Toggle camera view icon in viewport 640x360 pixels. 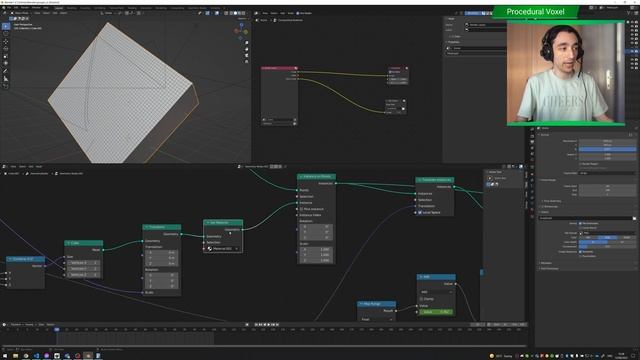[247, 55]
